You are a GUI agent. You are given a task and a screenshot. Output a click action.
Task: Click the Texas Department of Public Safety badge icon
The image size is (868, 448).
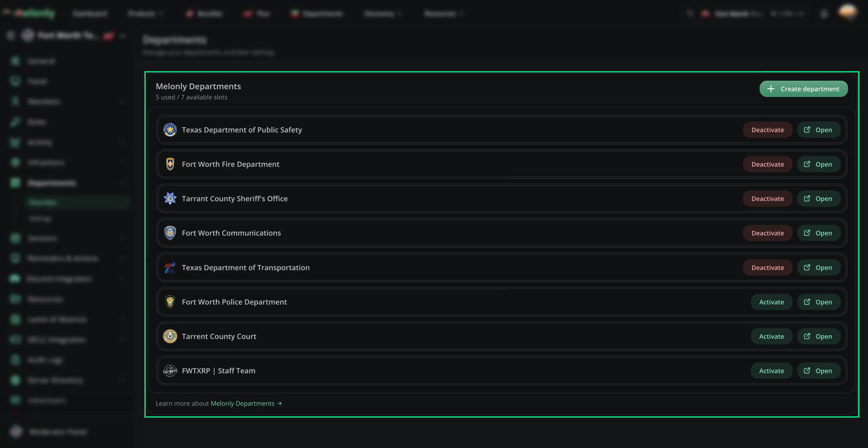(170, 130)
